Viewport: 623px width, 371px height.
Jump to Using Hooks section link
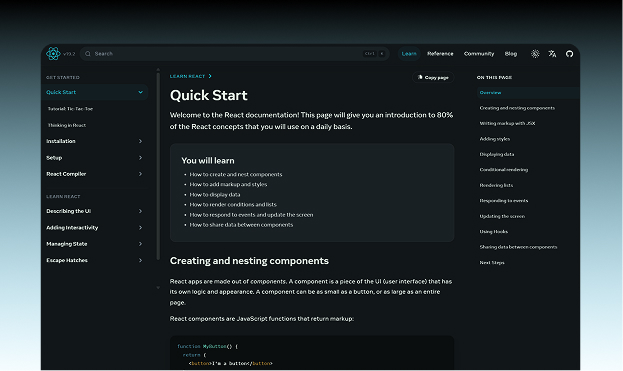tap(493, 232)
